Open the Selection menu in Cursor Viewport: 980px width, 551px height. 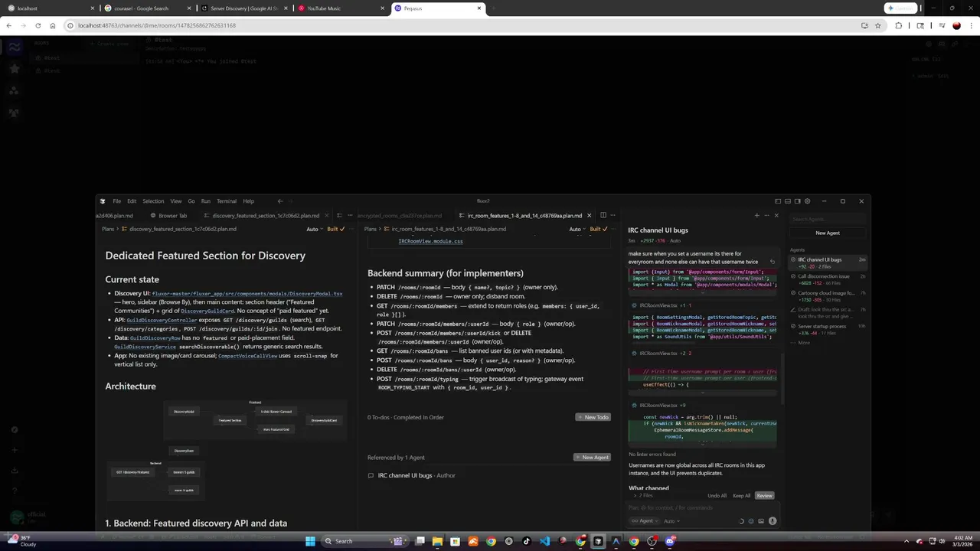point(153,201)
